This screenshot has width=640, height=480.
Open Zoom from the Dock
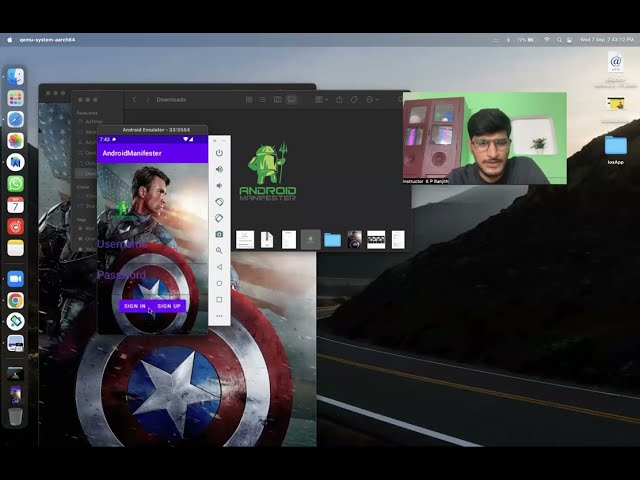(x=16, y=279)
